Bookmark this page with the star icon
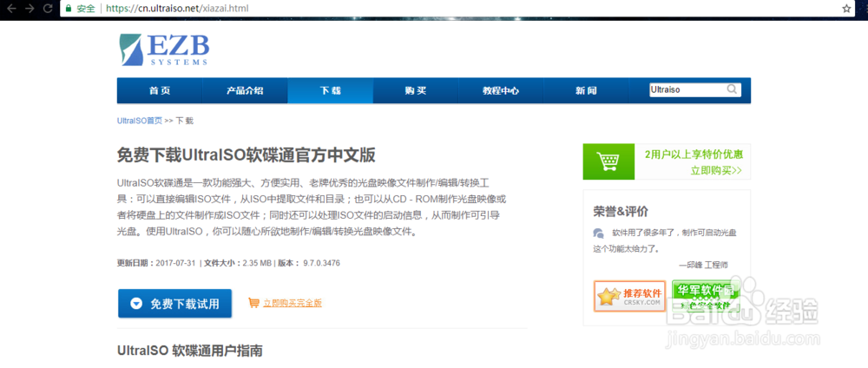 click(x=846, y=9)
